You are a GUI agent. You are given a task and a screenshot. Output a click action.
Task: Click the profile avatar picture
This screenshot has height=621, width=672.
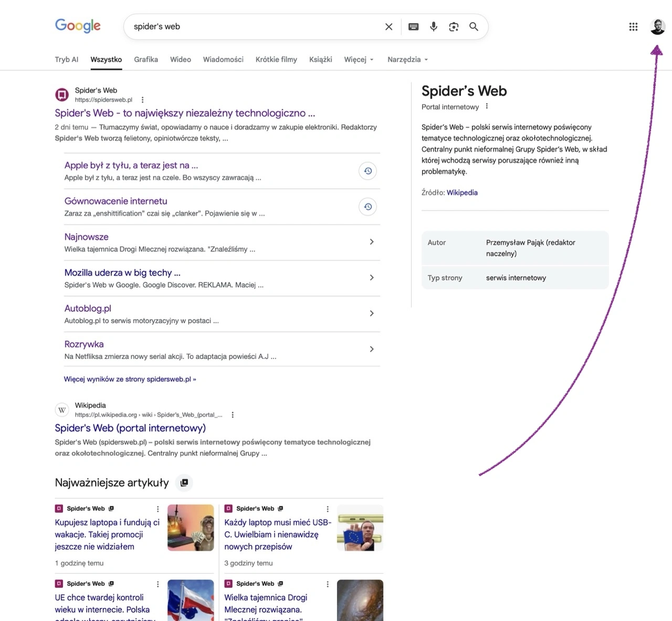click(x=657, y=26)
